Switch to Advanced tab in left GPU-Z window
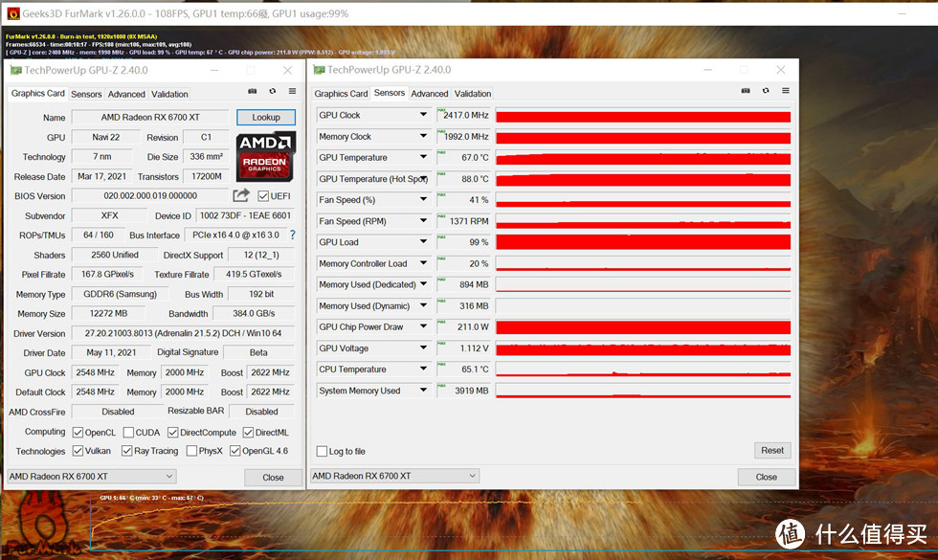This screenshot has width=938, height=560. [126, 94]
